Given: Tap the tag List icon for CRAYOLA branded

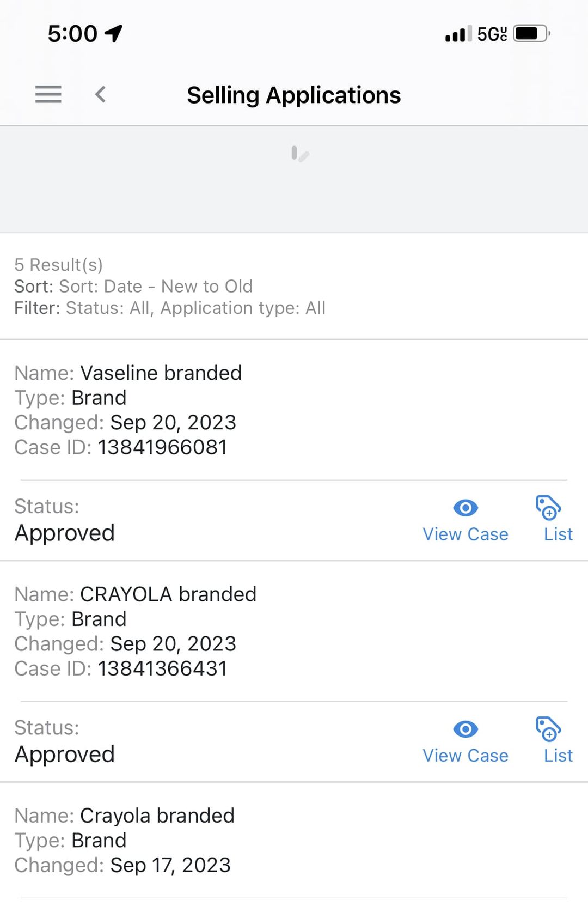Looking at the screenshot, I should (548, 728).
